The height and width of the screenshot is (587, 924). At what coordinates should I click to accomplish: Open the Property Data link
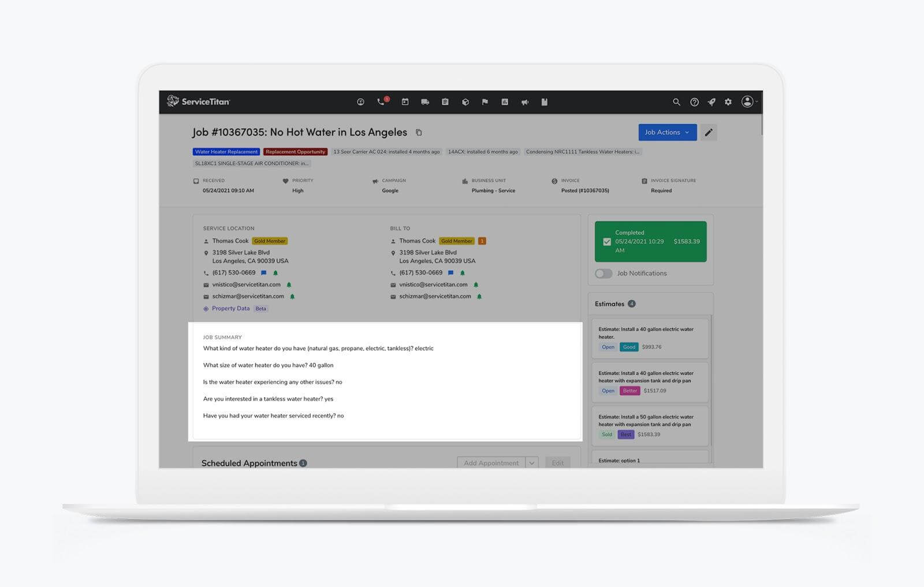coord(230,308)
